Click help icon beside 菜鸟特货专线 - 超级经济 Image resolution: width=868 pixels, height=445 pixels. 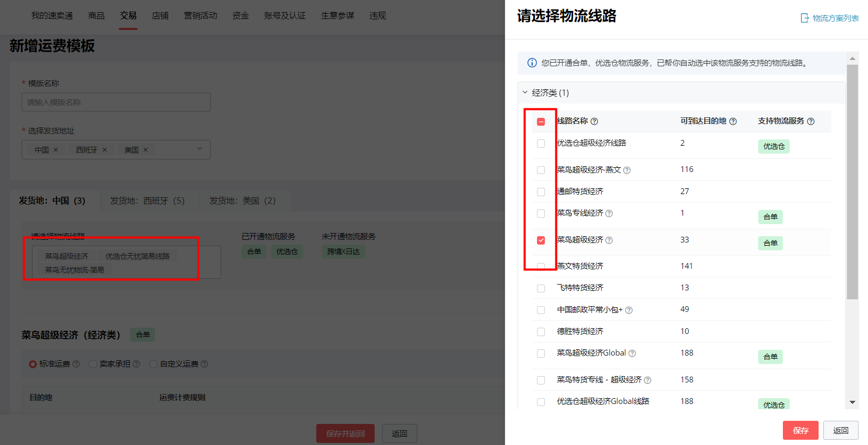pyautogui.click(x=647, y=380)
